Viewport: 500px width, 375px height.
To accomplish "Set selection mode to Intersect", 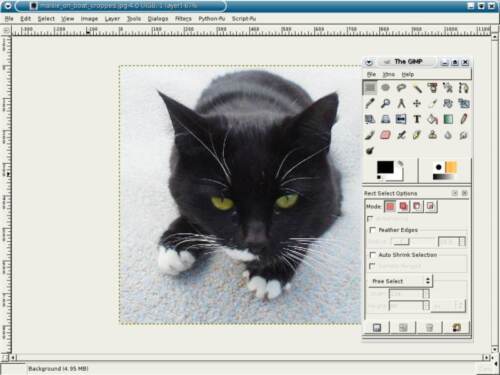I will 430,206.
